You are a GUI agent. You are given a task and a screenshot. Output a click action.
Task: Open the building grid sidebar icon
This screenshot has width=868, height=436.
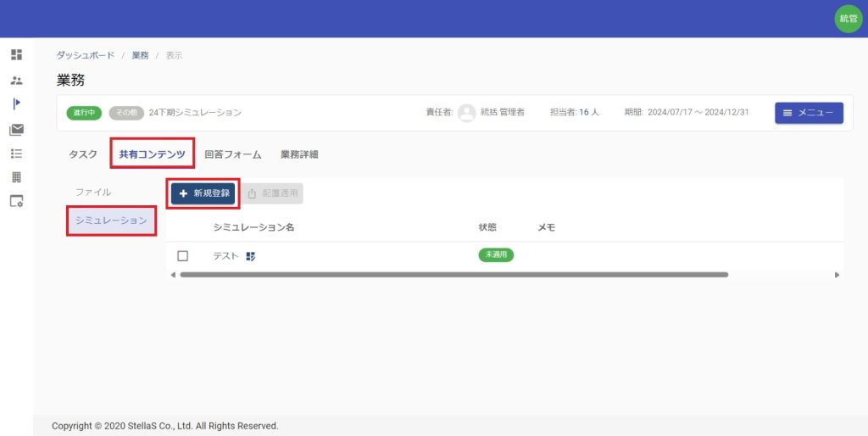16,177
